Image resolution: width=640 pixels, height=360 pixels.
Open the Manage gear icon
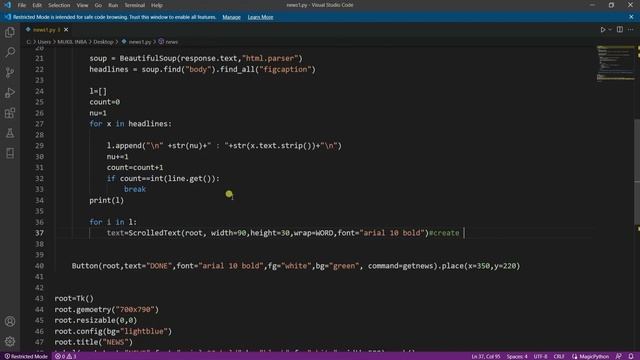(10, 341)
